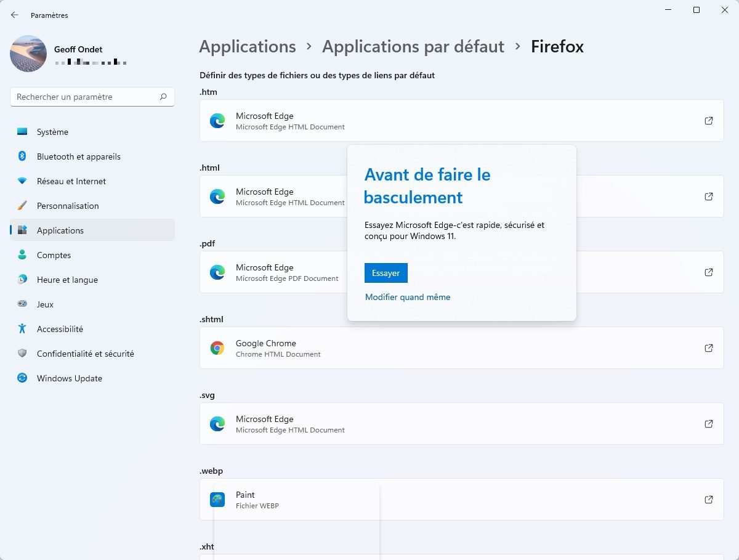This screenshot has width=739, height=560.
Task: Maximize the Paramètres window
Action: pyautogui.click(x=697, y=10)
